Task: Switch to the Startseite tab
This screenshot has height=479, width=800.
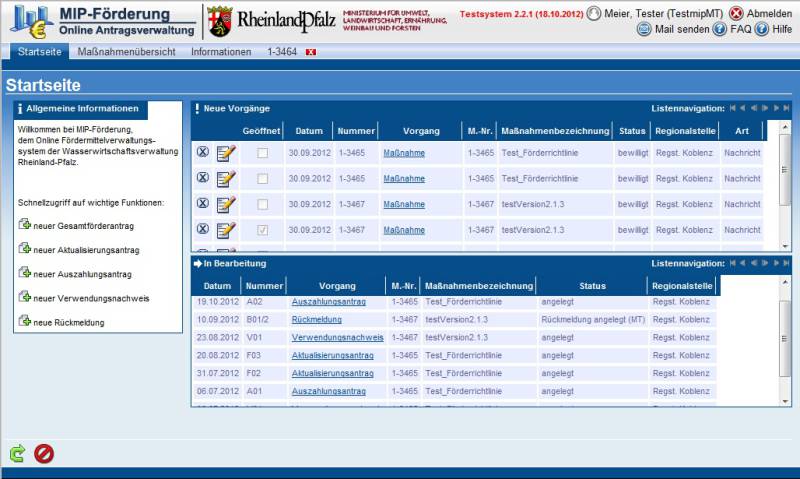Action: (39, 52)
